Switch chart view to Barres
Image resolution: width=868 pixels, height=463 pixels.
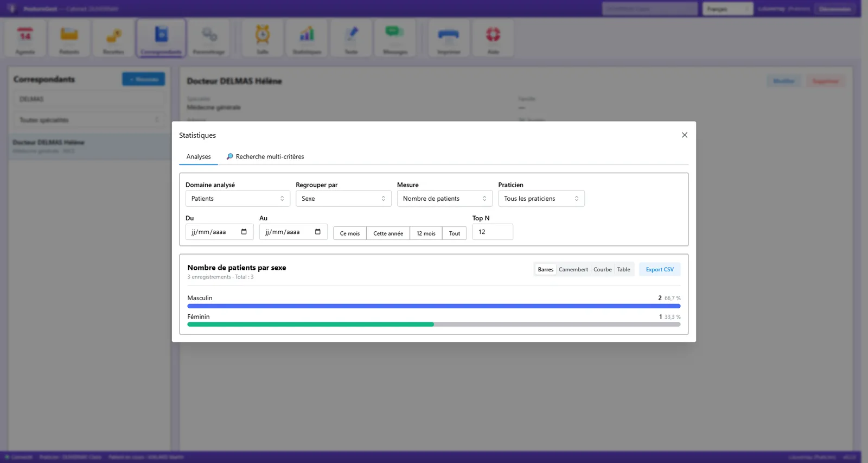pyautogui.click(x=545, y=269)
